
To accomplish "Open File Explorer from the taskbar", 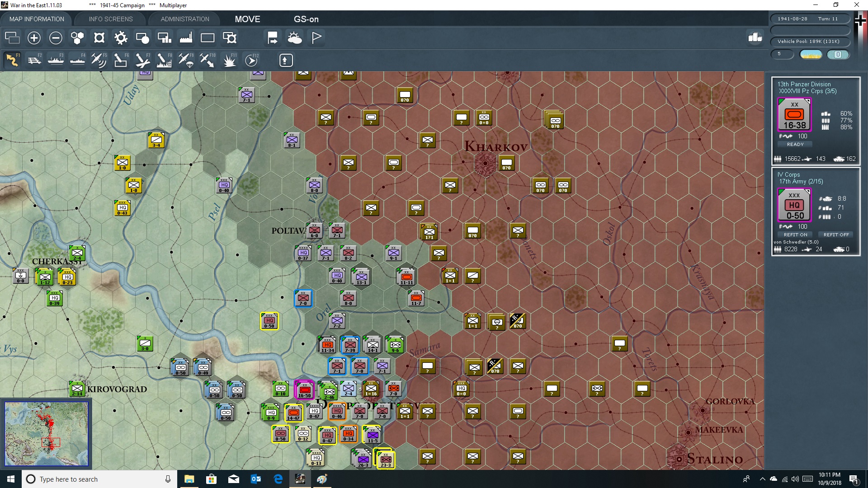I will (x=189, y=479).
